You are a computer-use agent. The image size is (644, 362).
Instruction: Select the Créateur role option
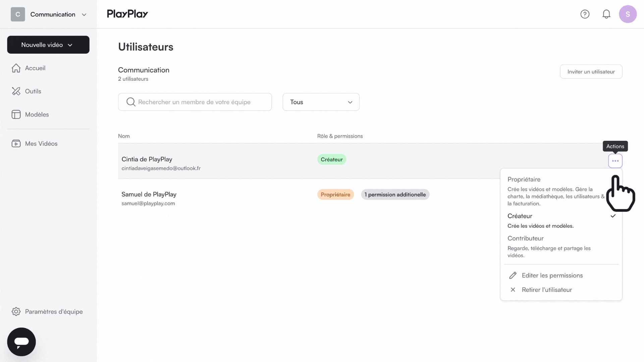(561, 221)
